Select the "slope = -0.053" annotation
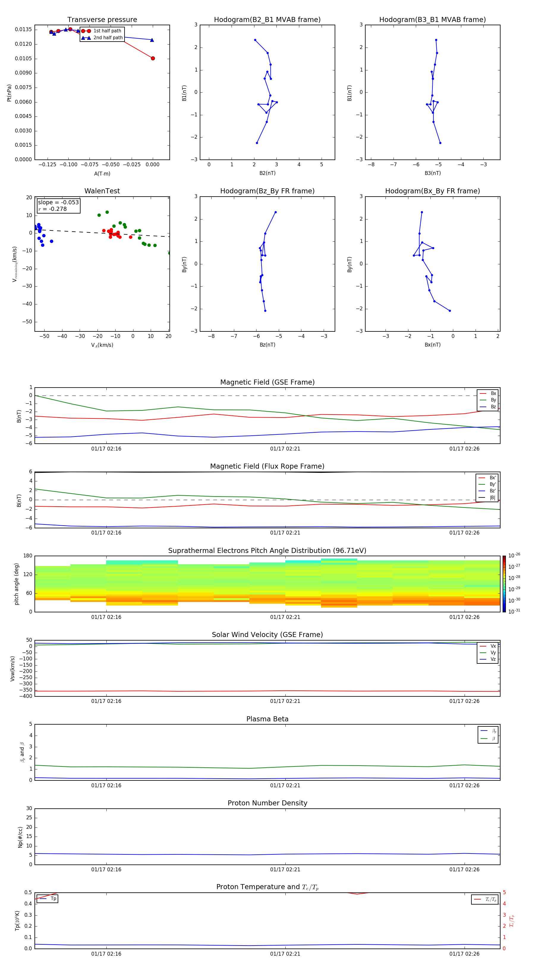This screenshot has height=980, width=535. pyautogui.click(x=58, y=203)
